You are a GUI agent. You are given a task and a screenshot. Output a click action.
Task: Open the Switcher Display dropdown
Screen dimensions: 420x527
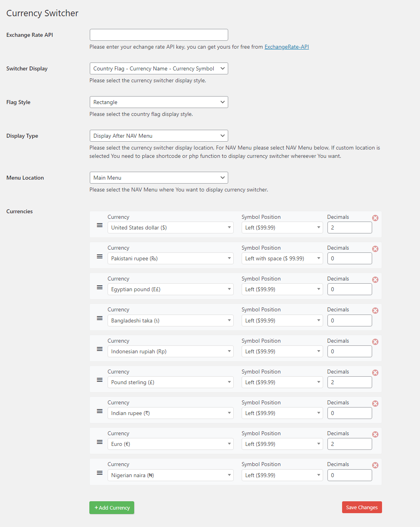159,68
